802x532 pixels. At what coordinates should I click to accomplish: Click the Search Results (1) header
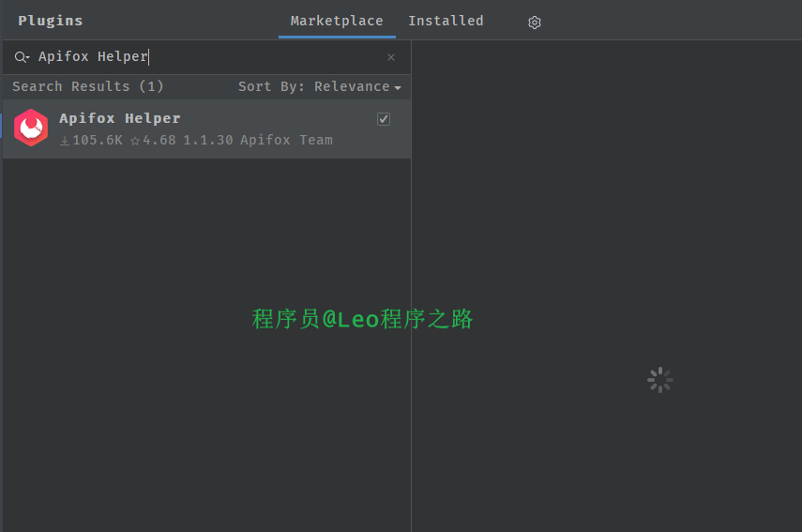click(x=88, y=86)
